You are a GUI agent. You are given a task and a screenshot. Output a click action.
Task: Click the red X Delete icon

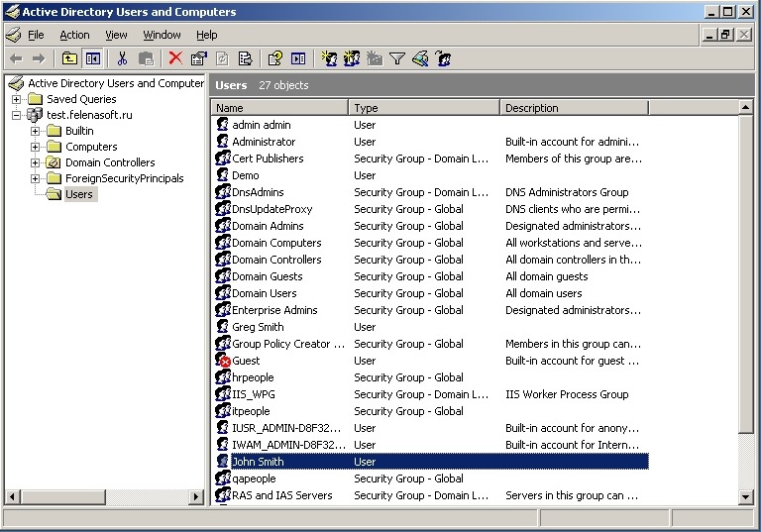tap(175, 58)
